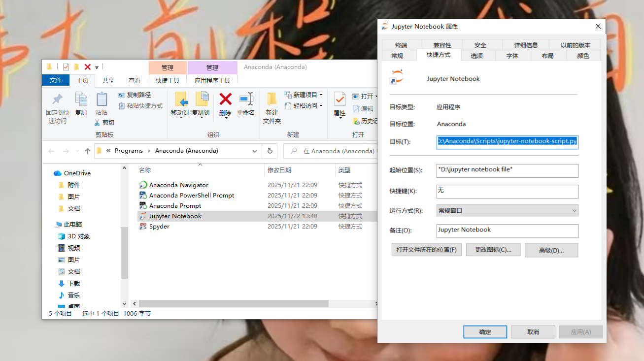The image size is (644, 361).
Task: Click the Cut (剪切) scissors icon
Action: point(98,122)
